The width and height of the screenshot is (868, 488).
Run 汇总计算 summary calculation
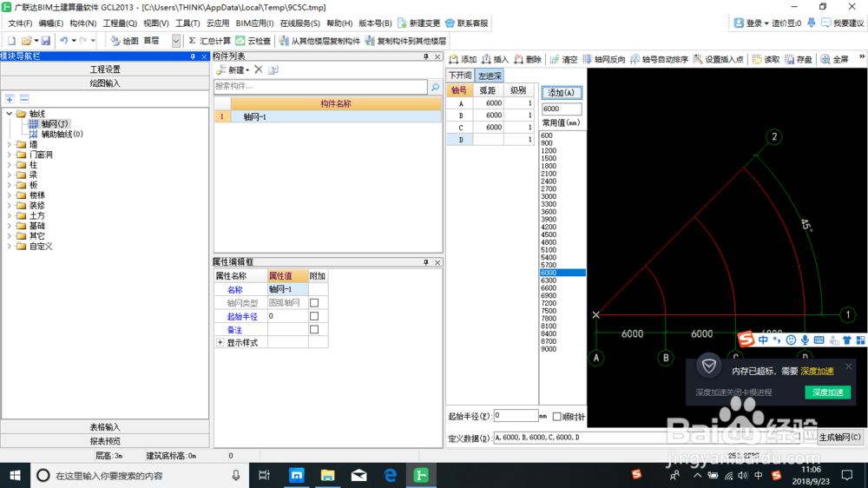(x=209, y=41)
